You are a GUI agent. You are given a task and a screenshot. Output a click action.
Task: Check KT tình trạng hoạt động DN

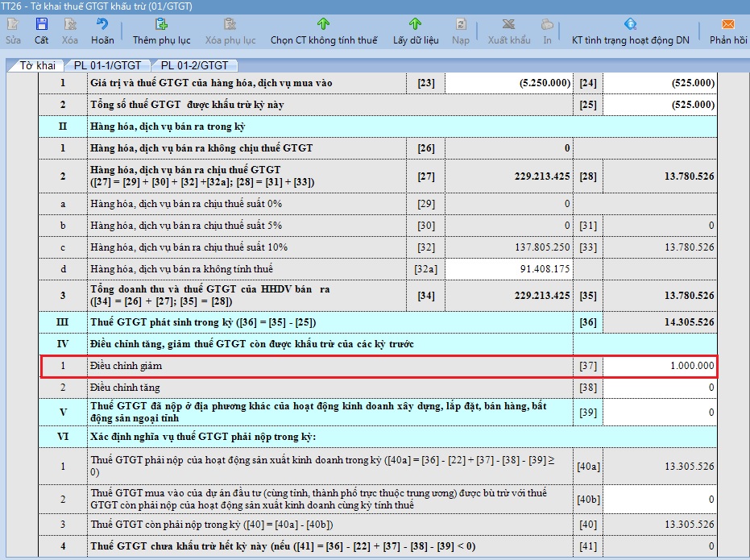pyautogui.click(x=631, y=24)
